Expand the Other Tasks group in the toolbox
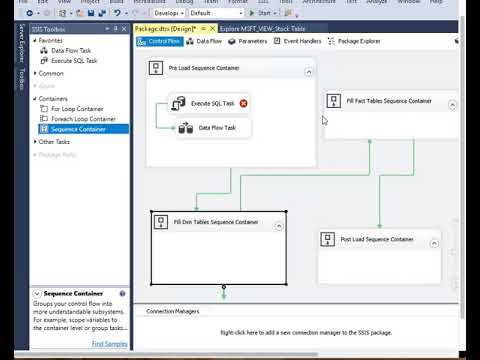480x360 pixels. coord(35,142)
